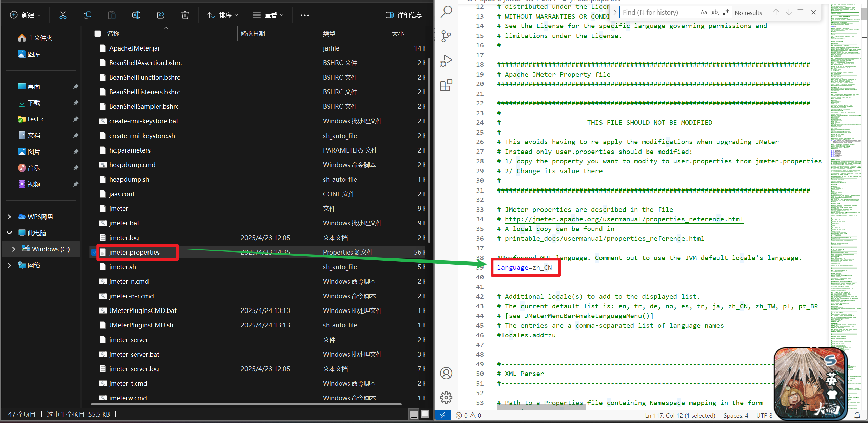868x423 pixels.
Task: Click the Delete trash icon
Action: coord(185,15)
